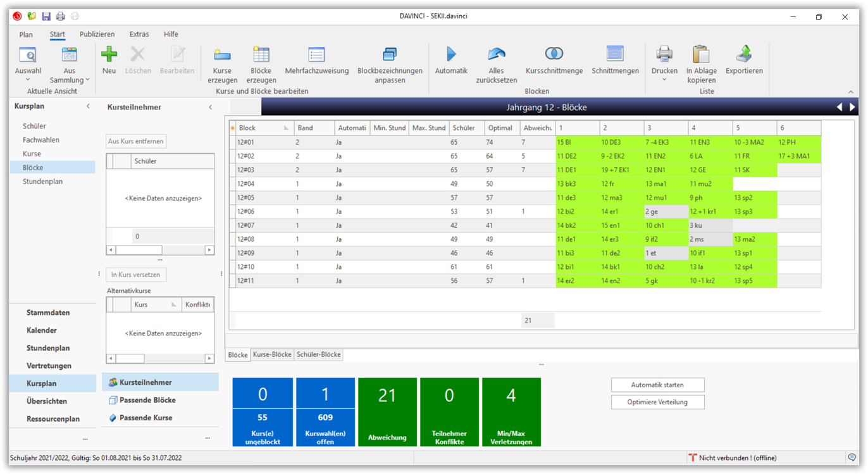Click In Ablage kopieren clipboard icon
868x474 pixels.
pyautogui.click(x=701, y=55)
